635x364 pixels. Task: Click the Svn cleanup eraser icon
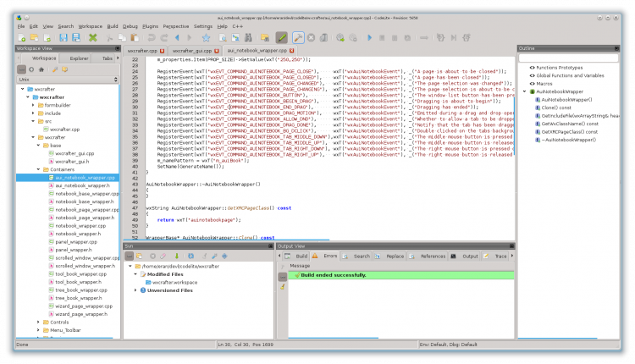tap(163, 256)
